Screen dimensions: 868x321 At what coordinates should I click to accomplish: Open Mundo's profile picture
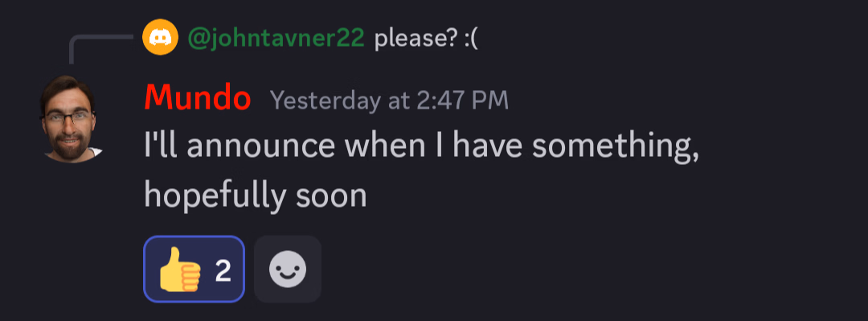70,118
